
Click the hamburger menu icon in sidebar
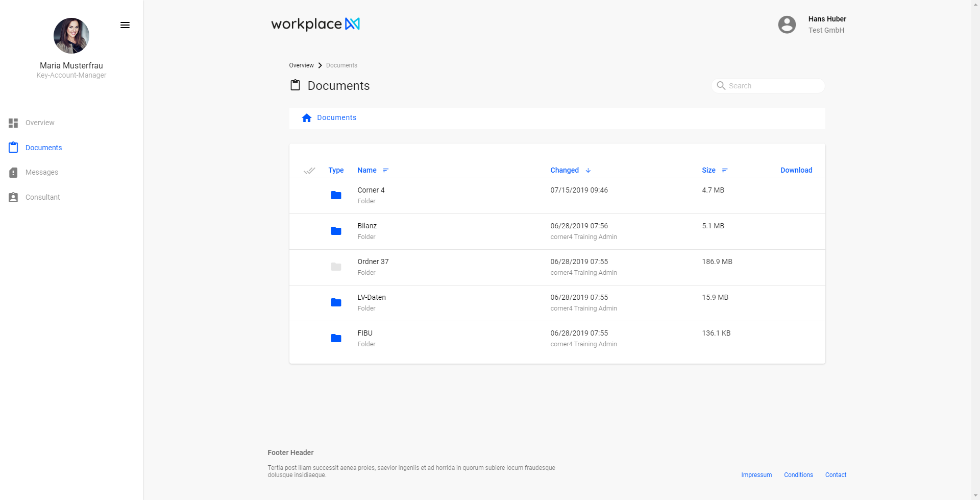pyautogui.click(x=125, y=25)
